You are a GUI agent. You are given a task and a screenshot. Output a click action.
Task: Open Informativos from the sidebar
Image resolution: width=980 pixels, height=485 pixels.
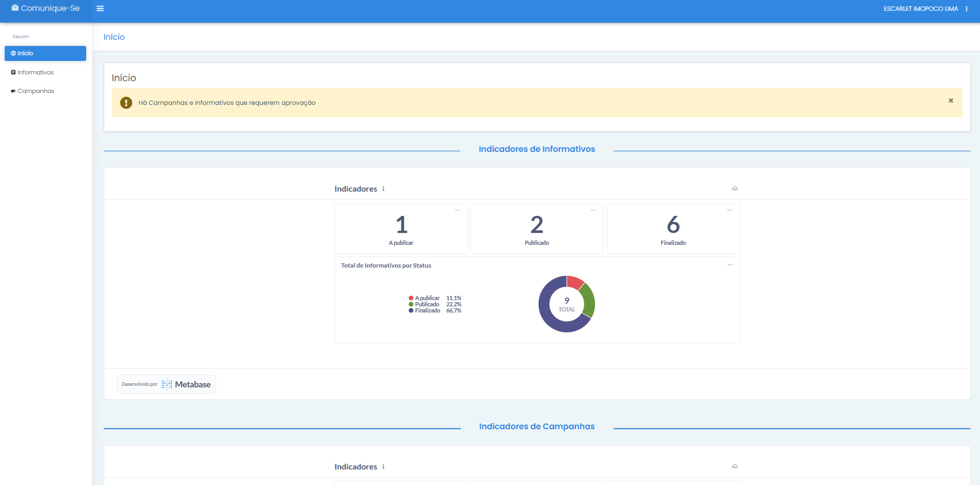35,72
